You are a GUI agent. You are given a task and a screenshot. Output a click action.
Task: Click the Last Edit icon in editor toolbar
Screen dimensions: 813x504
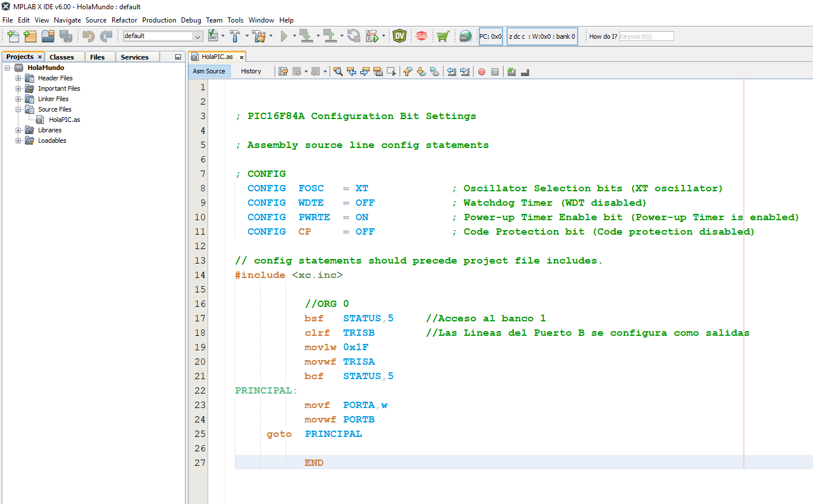[283, 72]
